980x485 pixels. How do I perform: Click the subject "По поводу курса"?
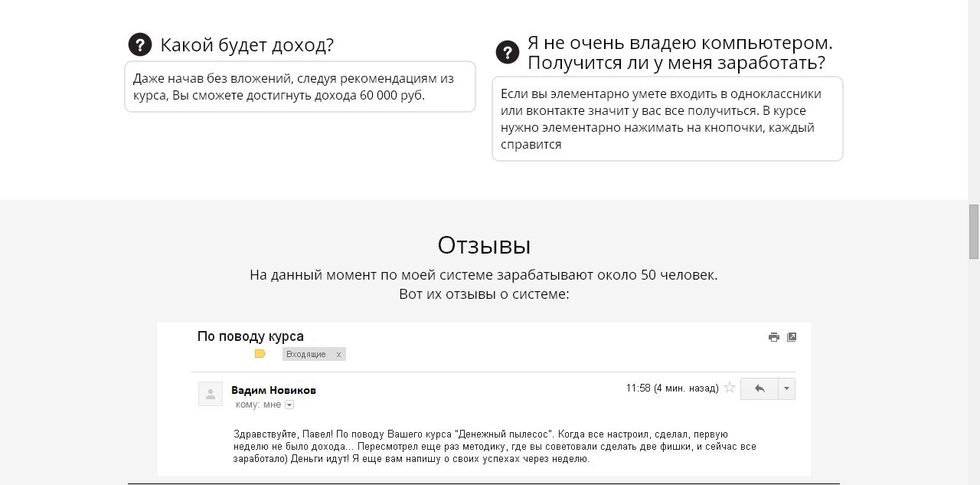pyautogui.click(x=250, y=336)
